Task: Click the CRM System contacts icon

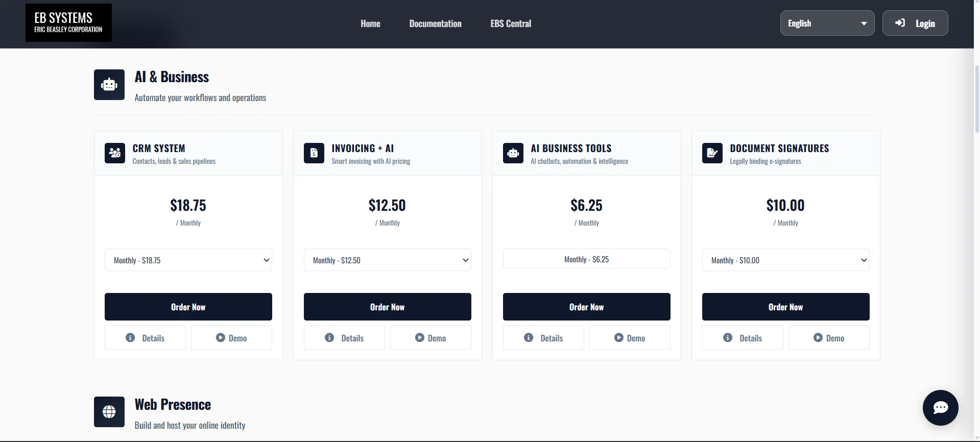Action: 115,153
